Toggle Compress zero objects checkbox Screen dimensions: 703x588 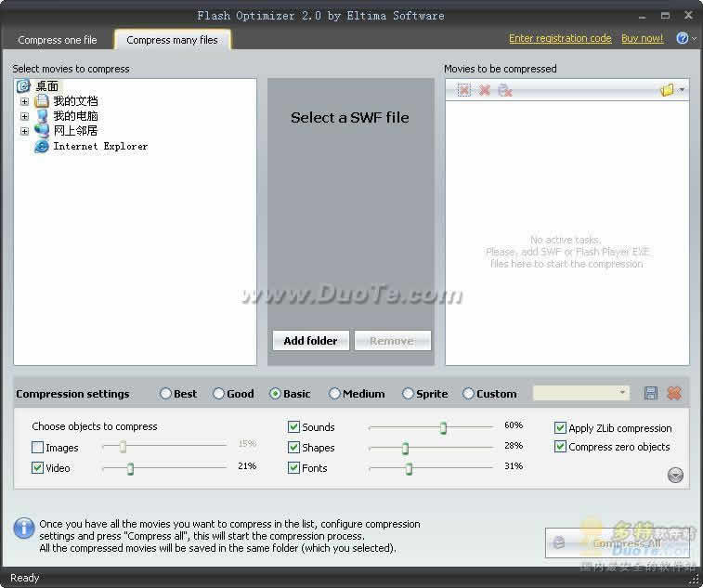560,447
